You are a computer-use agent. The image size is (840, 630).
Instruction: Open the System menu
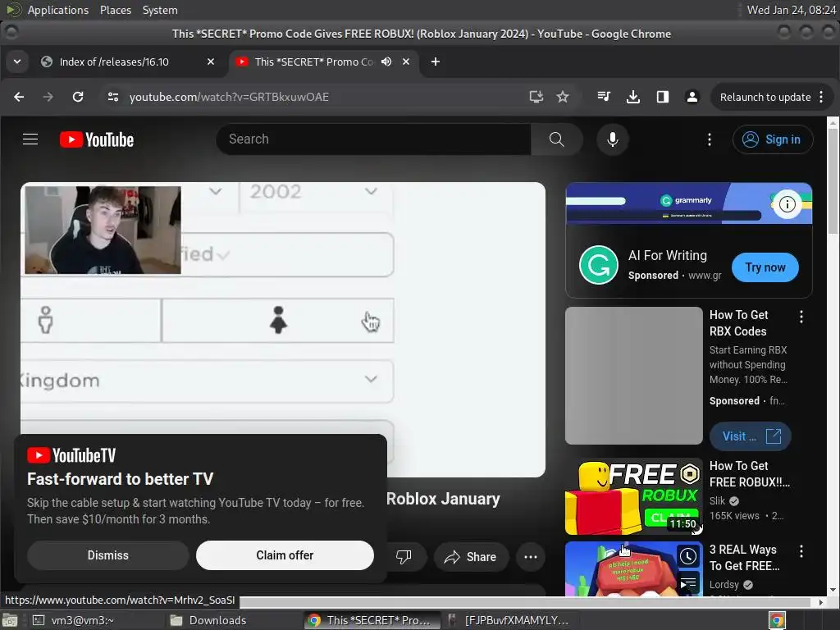[160, 10]
